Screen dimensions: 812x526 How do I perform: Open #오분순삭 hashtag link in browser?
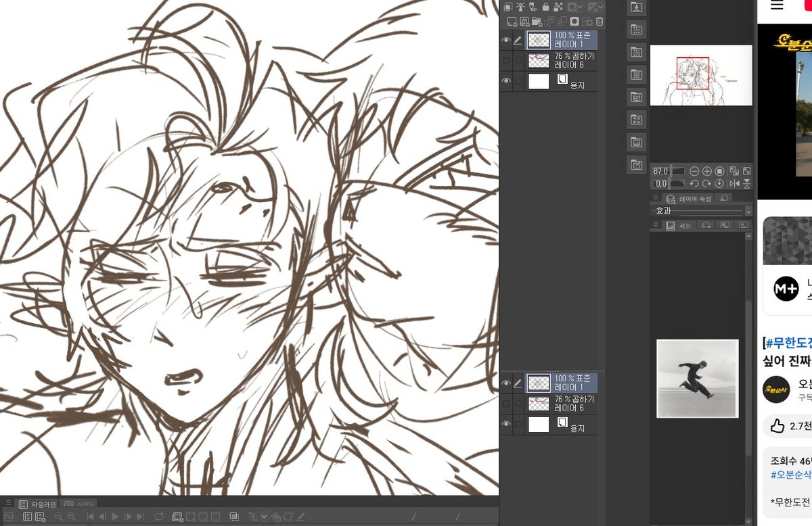pos(790,475)
